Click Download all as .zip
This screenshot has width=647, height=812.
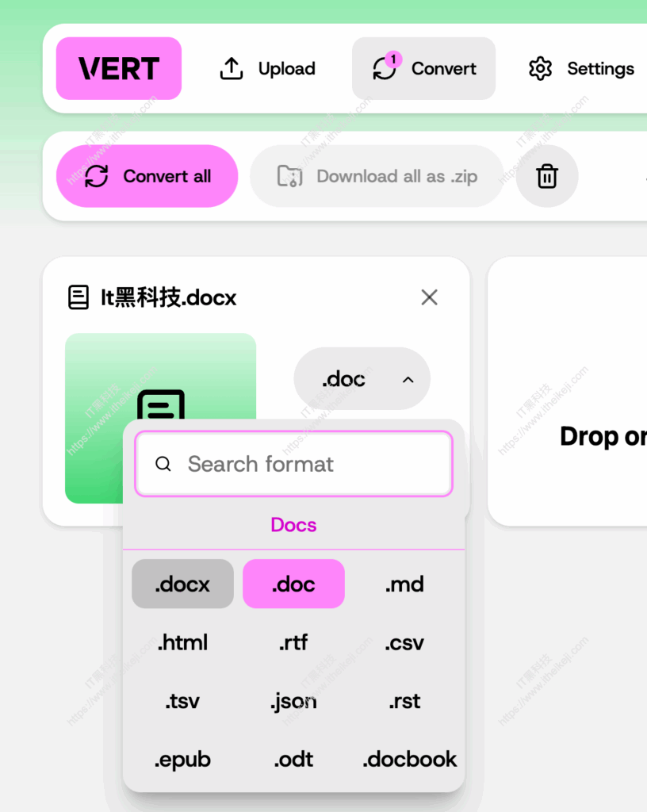(x=377, y=176)
